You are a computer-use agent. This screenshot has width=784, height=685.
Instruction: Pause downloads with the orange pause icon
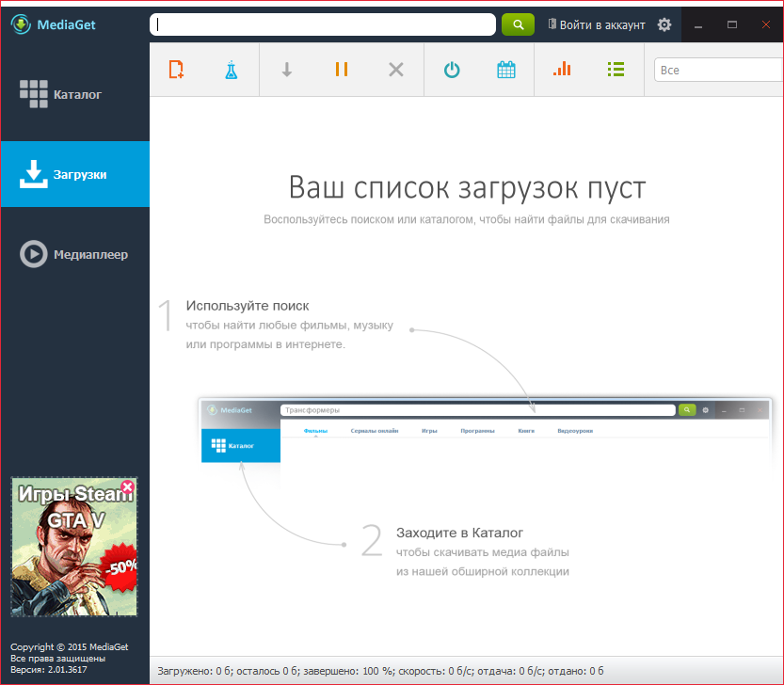pos(342,70)
